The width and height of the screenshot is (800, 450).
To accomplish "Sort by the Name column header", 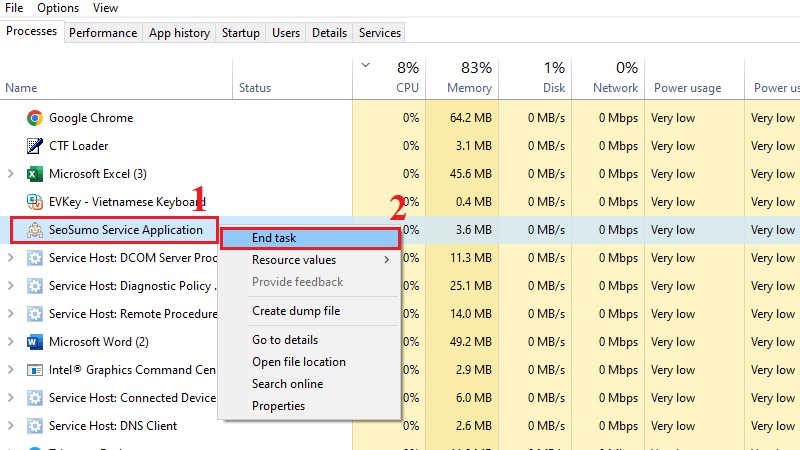I will click(x=21, y=88).
